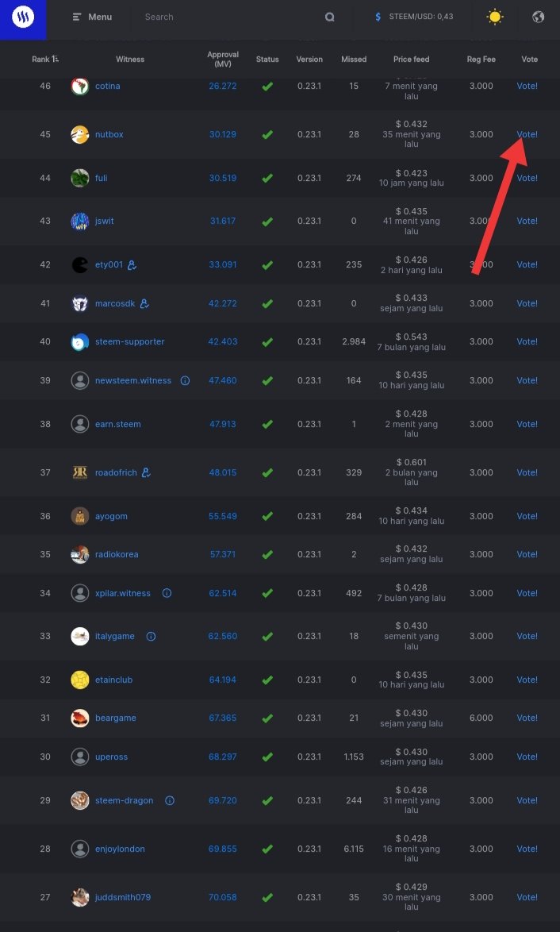Screen dimensions: 560x932
Task: Click price feed $ 0.601 for roadofrich
Action: coord(411,462)
